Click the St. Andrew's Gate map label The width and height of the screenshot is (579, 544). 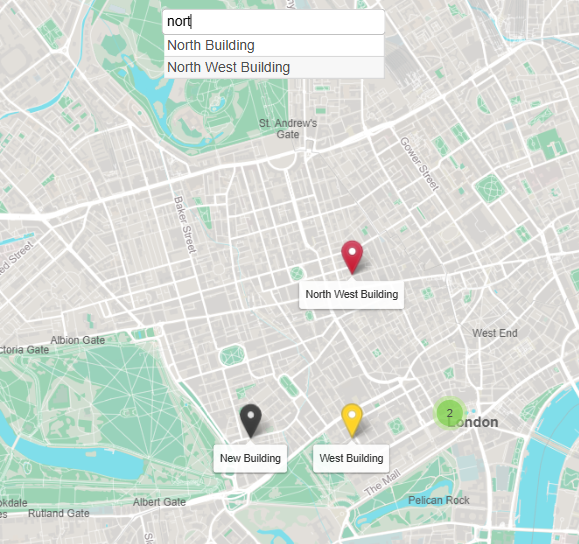pyautogui.click(x=288, y=129)
